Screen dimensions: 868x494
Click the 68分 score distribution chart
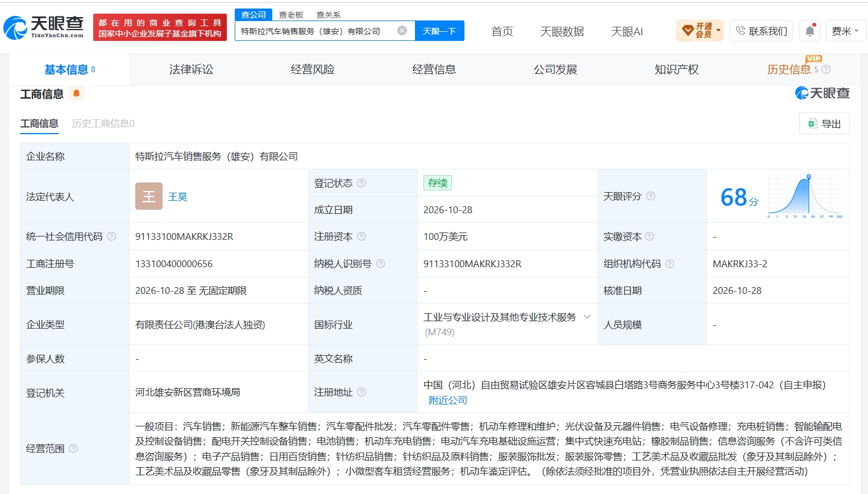coord(805,196)
